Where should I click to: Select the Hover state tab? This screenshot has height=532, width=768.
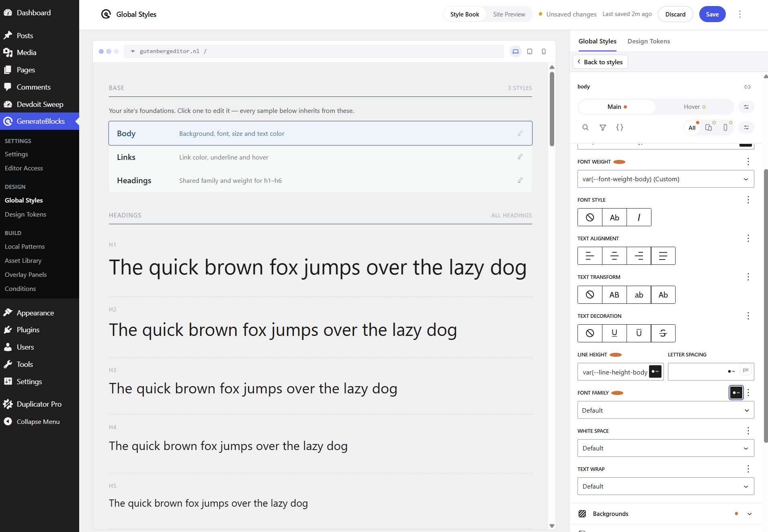pyautogui.click(x=694, y=107)
